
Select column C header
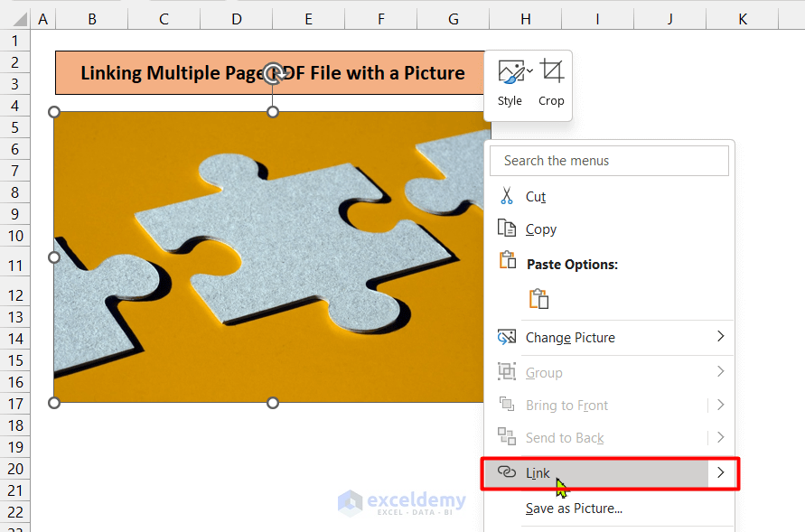(164, 19)
